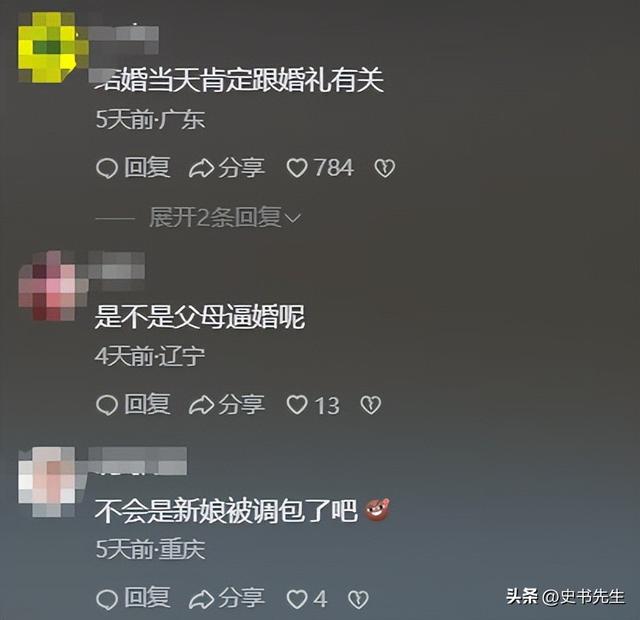Reply to the Guangdong comment
Image resolution: width=640 pixels, height=620 pixels.
[133, 168]
